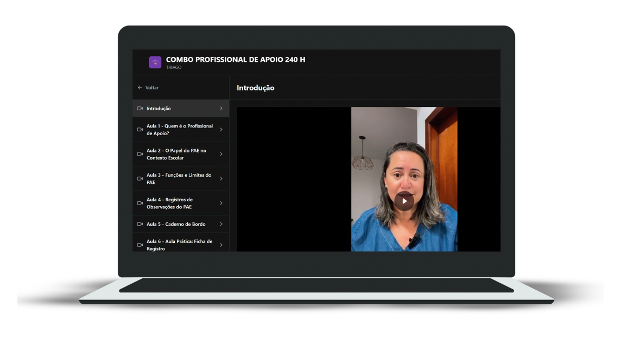Go back with the Voltar link
627x364 pixels.
pyautogui.click(x=152, y=87)
